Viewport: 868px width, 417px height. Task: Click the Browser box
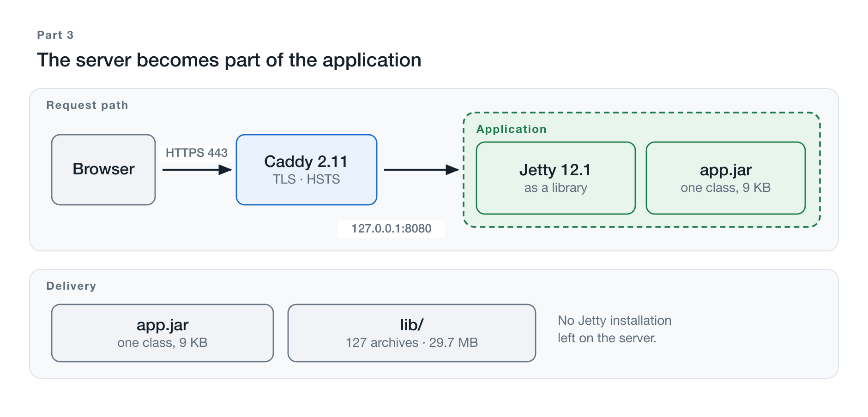(103, 170)
